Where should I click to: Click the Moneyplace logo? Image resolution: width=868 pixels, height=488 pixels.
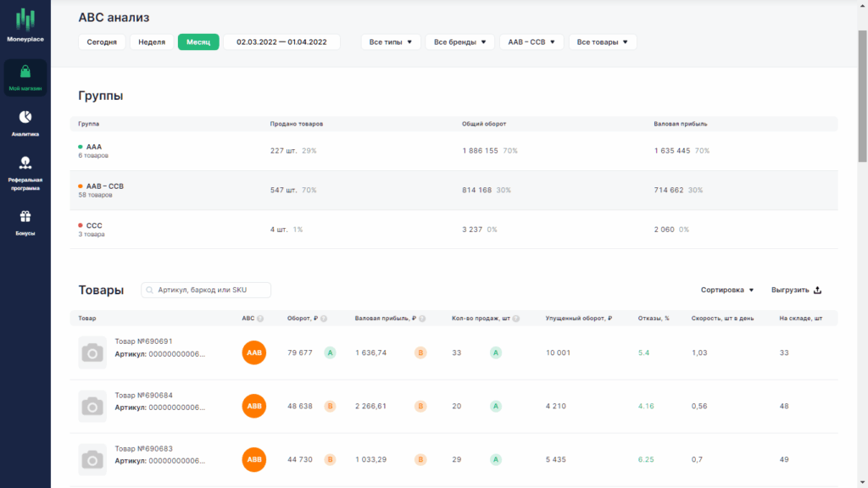pos(25,25)
